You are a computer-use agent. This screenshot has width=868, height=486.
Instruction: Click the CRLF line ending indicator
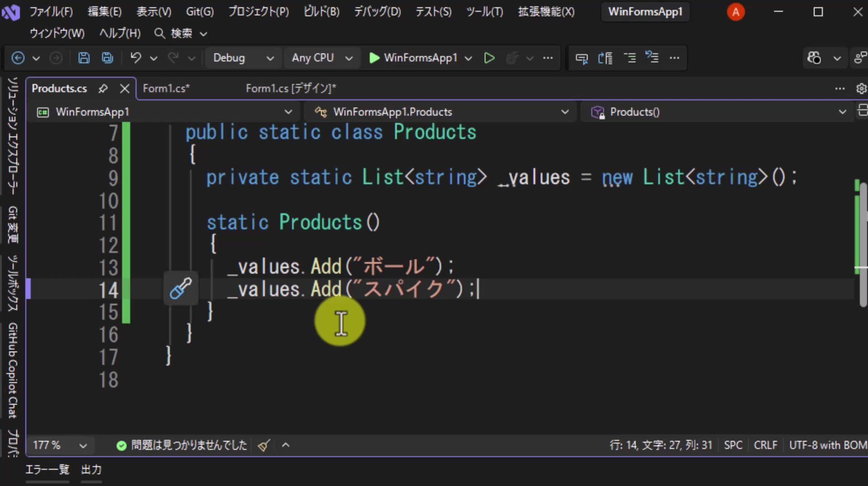point(765,445)
